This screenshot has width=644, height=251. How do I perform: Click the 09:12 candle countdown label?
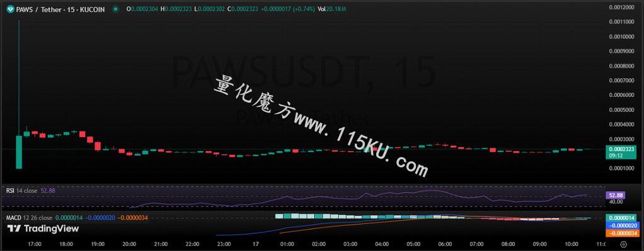pyautogui.click(x=615, y=156)
